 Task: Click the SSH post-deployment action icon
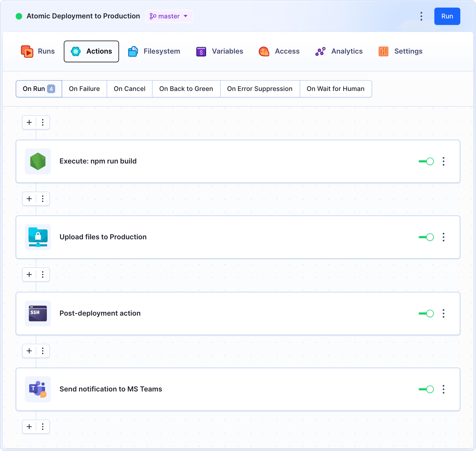point(38,313)
